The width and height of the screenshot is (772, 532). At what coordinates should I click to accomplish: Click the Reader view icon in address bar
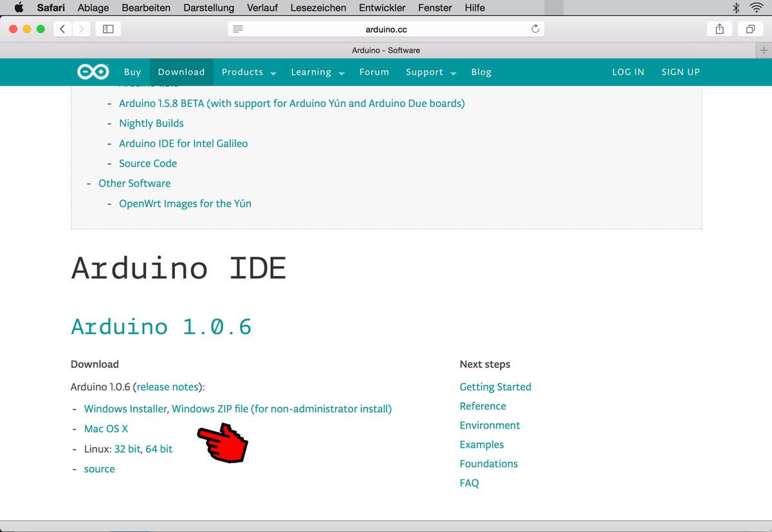[238, 29]
